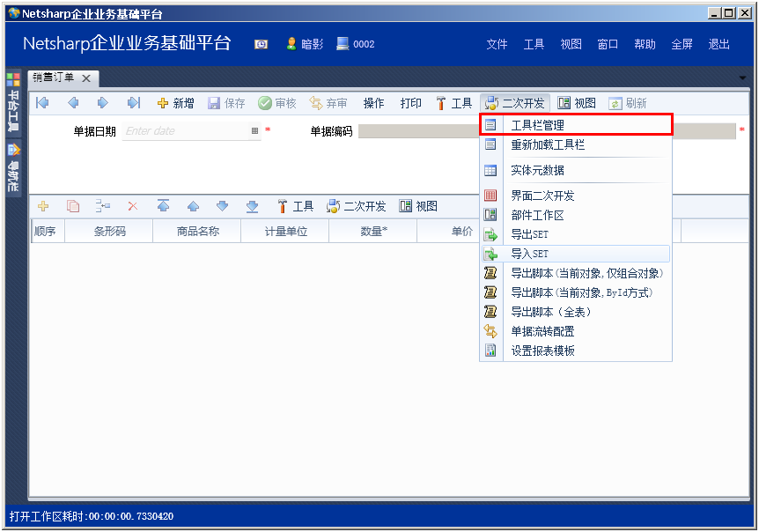
Task: Move row to top icon
Action: (163, 206)
